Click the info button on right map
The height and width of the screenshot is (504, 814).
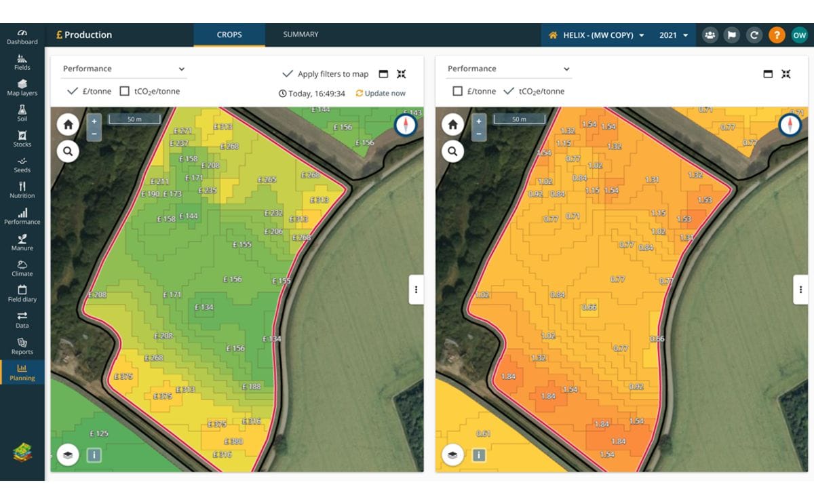(479, 455)
